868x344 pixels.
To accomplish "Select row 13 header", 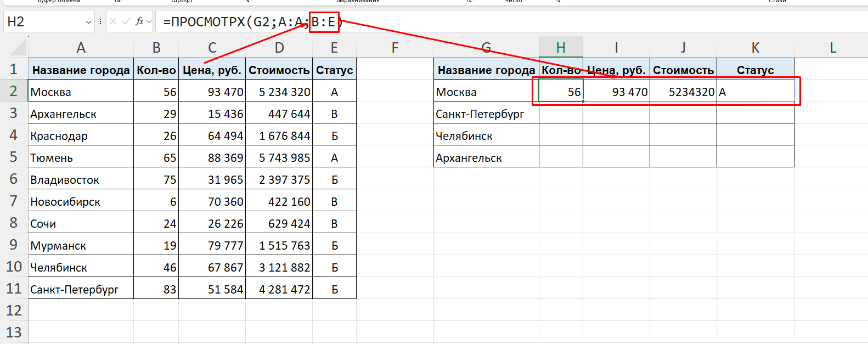I will [x=14, y=332].
